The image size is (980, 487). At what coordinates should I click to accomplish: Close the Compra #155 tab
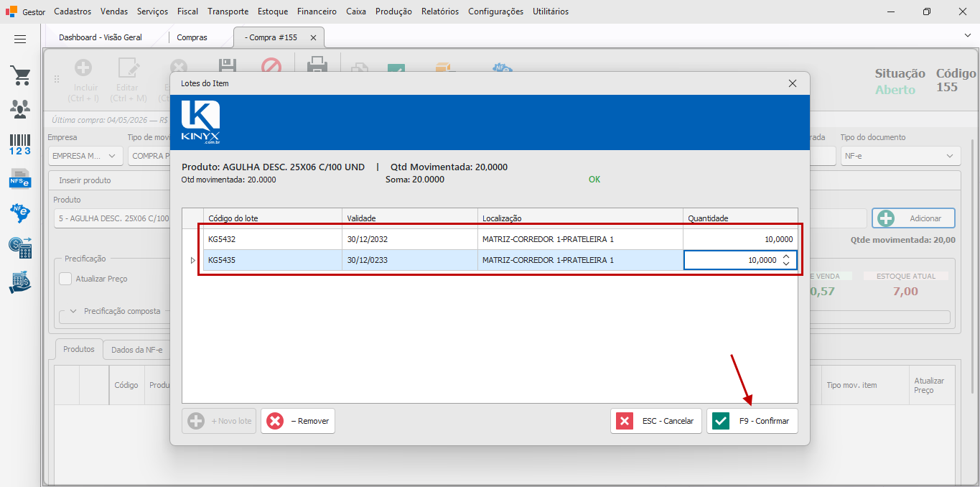pyautogui.click(x=314, y=37)
